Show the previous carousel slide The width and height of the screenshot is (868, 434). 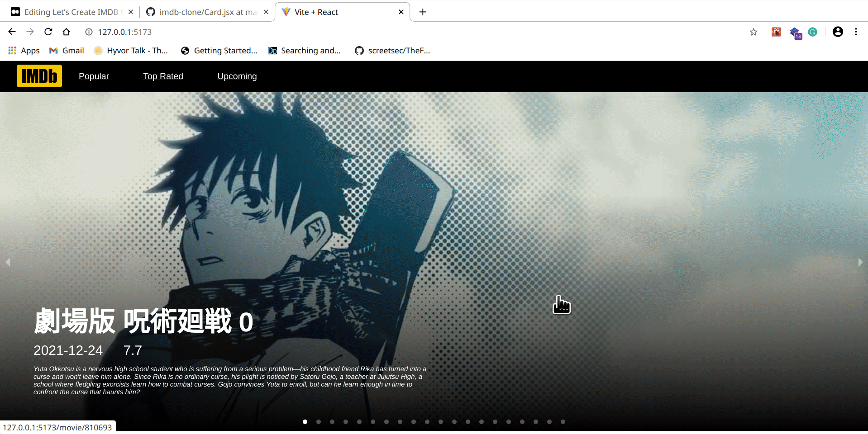8,262
